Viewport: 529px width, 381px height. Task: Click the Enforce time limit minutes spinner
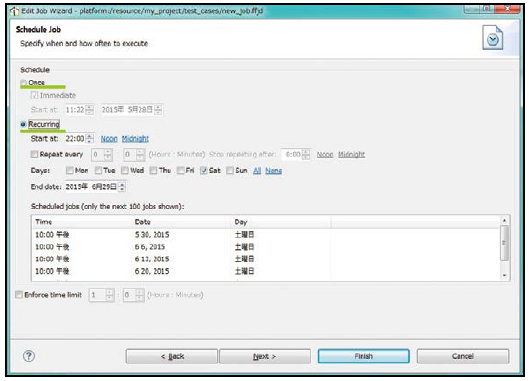pos(140,295)
